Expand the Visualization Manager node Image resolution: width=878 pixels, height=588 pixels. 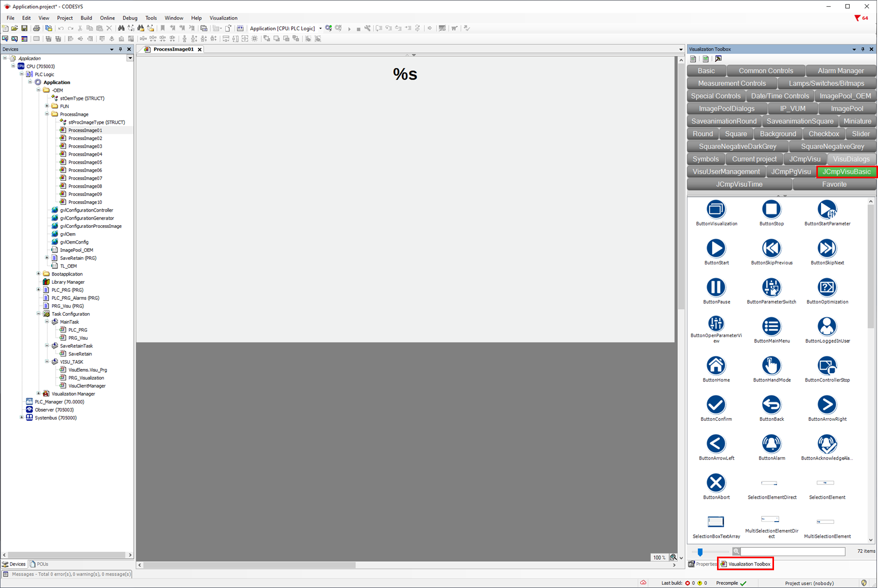click(39, 394)
